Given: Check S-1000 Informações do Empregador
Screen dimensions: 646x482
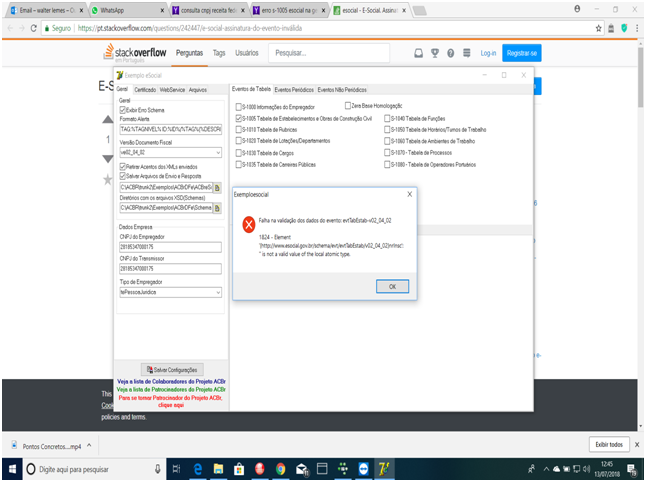Looking at the screenshot, I should point(239,107).
